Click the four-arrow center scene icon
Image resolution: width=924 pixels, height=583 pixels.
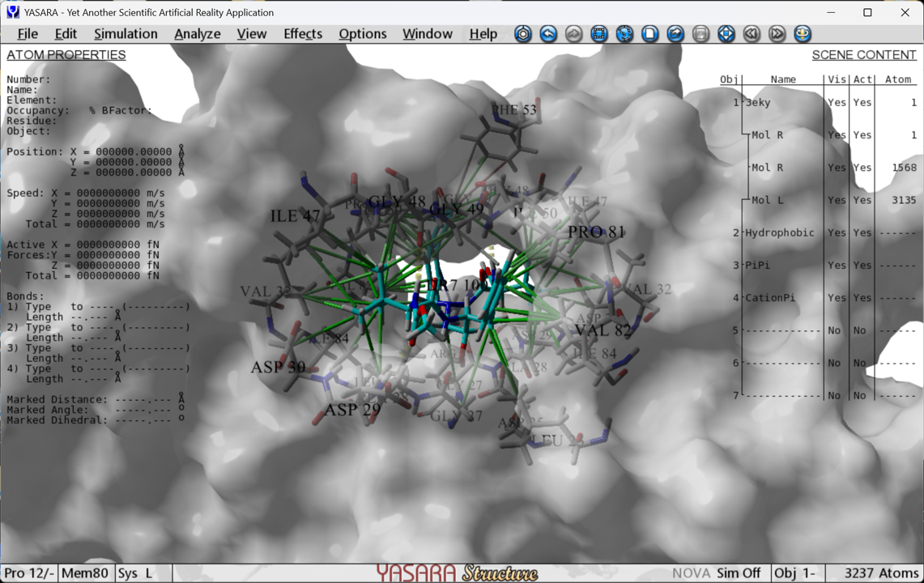click(726, 33)
